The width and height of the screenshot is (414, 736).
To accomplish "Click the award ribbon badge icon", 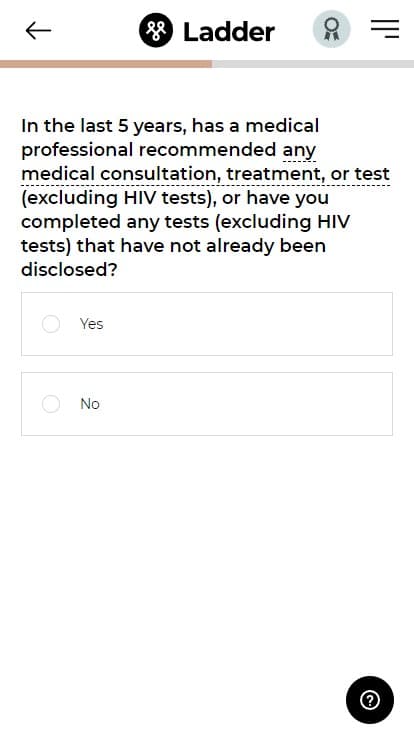I will click(x=332, y=29).
